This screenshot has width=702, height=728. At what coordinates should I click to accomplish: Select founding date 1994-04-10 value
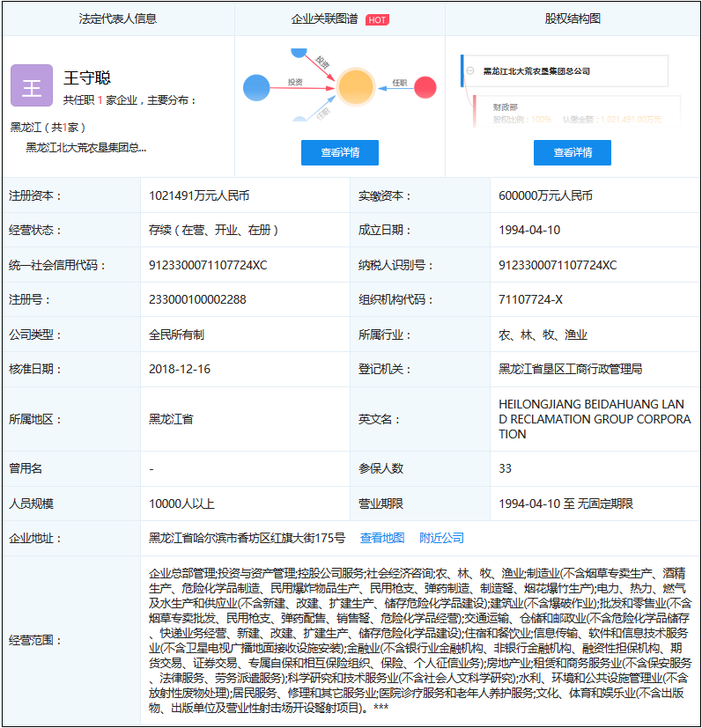[529, 230]
